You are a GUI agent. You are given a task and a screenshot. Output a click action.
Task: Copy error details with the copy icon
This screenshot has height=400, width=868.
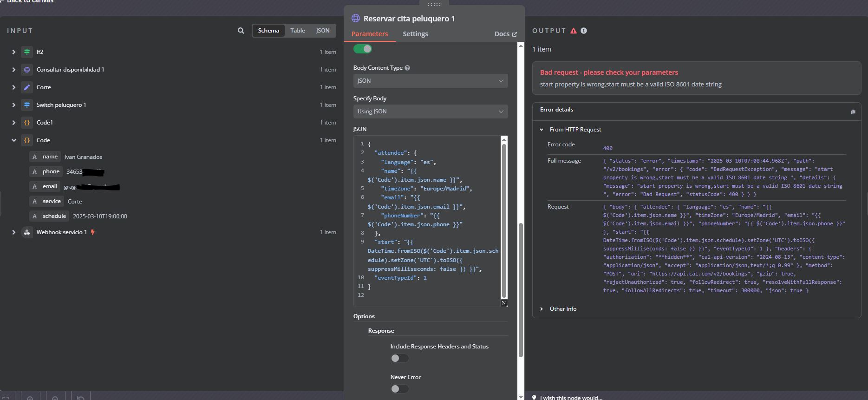(x=853, y=112)
